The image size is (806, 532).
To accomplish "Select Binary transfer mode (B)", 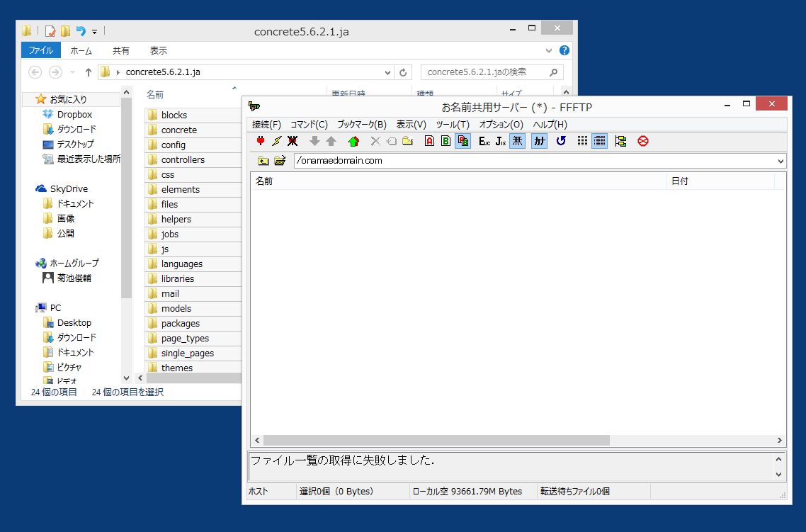I will click(445, 141).
